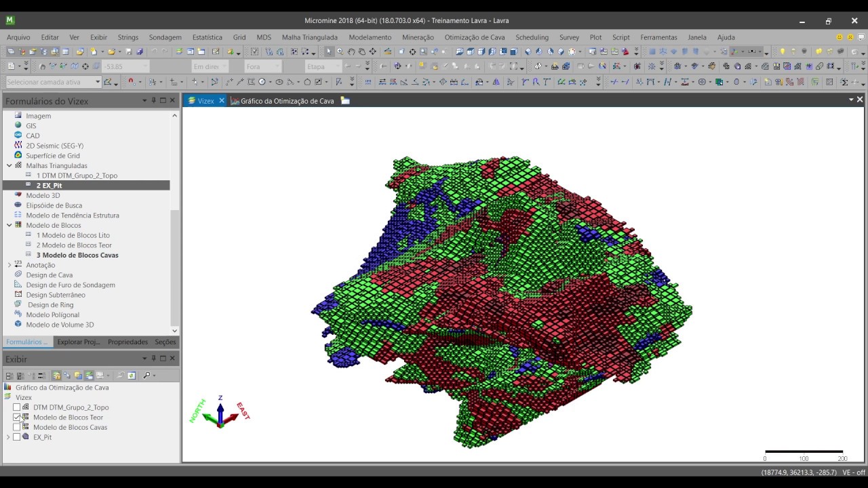Click the Micromine app logo icon
Screen dimensions: 868x488
[10, 20]
